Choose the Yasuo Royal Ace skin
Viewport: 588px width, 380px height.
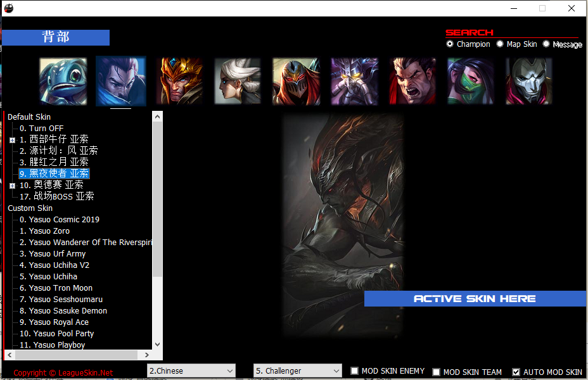tap(54, 322)
